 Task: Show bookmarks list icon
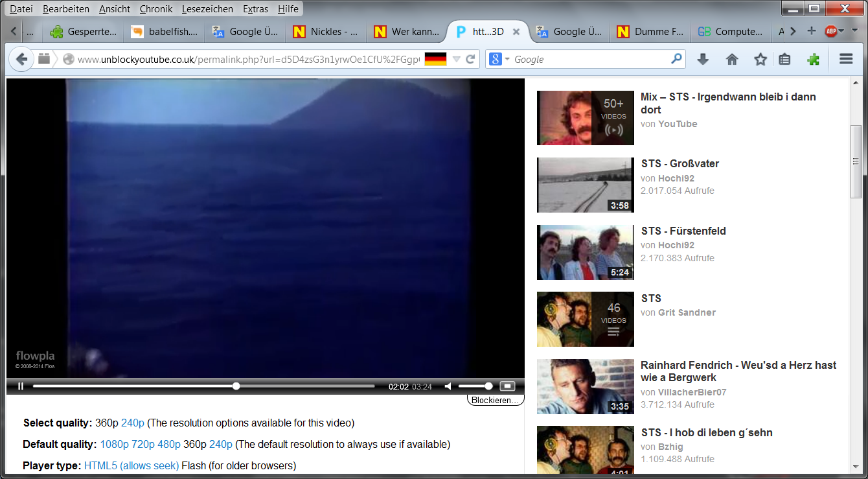[x=784, y=59]
